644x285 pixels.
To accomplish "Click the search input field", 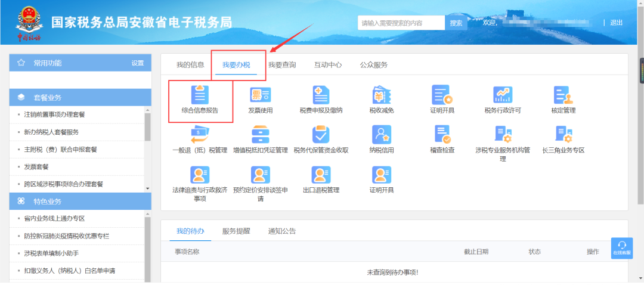I will point(401,23).
